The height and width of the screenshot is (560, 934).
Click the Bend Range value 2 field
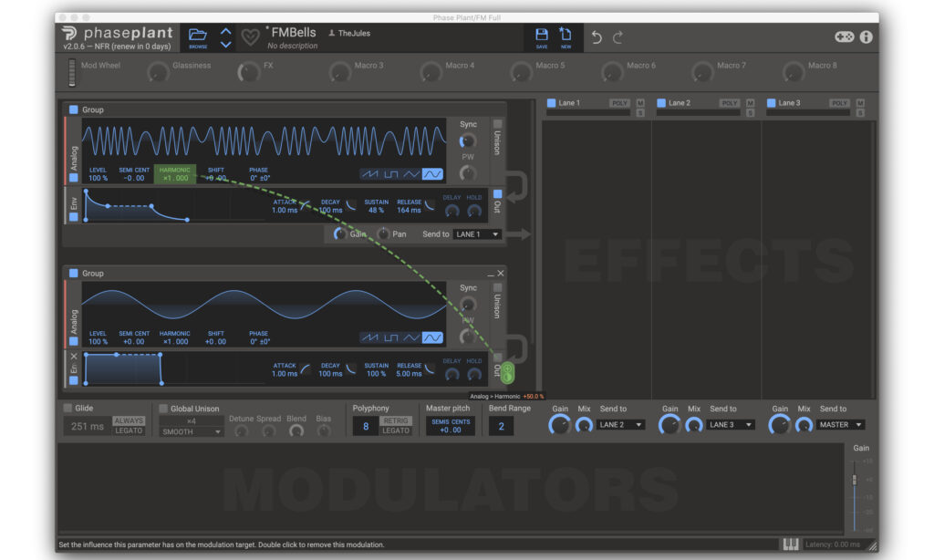pyautogui.click(x=502, y=426)
